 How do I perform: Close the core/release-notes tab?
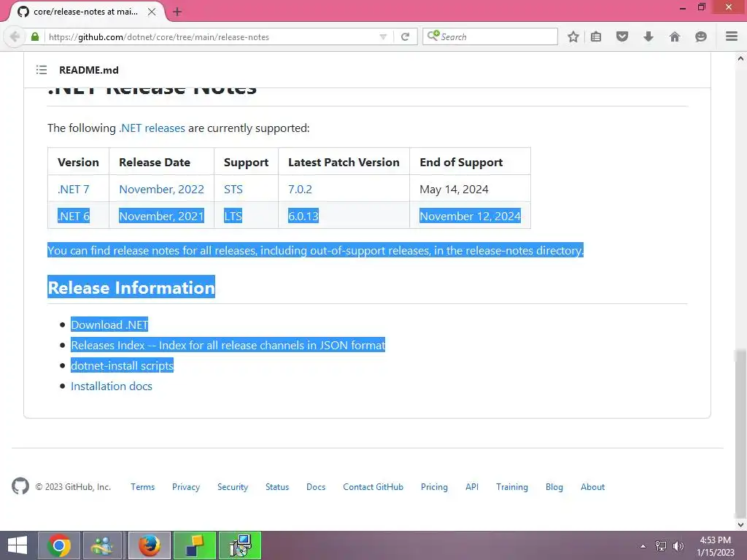coord(152,12)
